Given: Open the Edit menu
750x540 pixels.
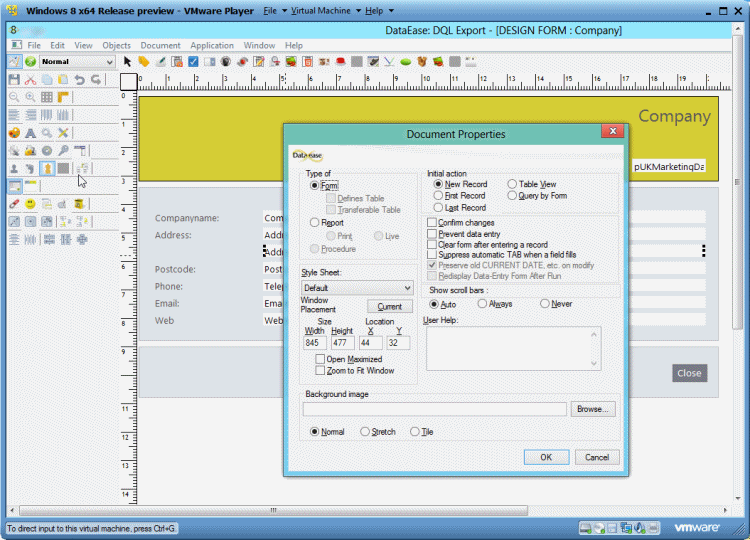Looking at the screenshot, I should point(57,45).
